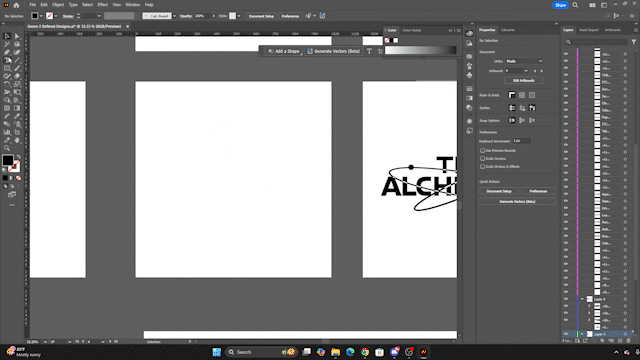This screenshot has height=360, width=640.
Task: Open the brush definition dropdown in control bar
Action: click(x=174, y=16)
